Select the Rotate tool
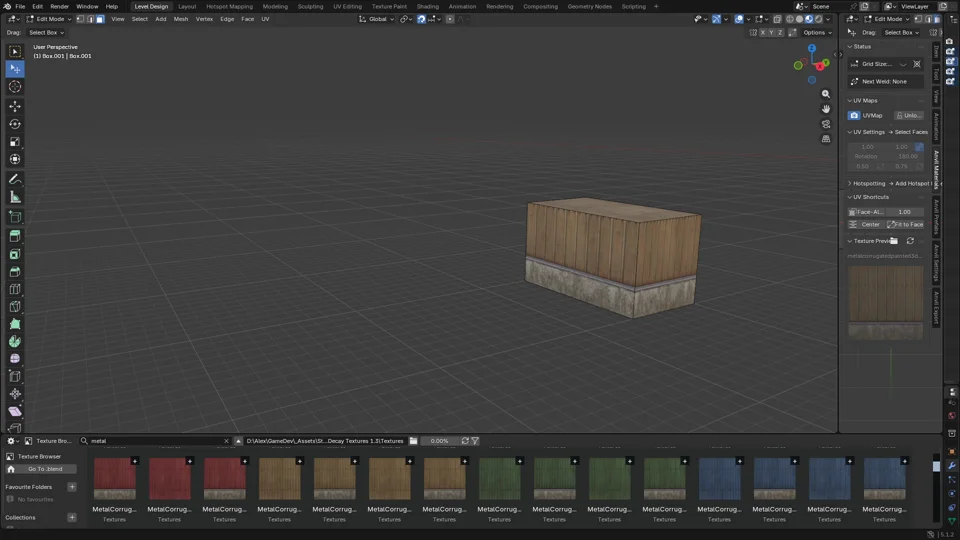 pos(15,124)
